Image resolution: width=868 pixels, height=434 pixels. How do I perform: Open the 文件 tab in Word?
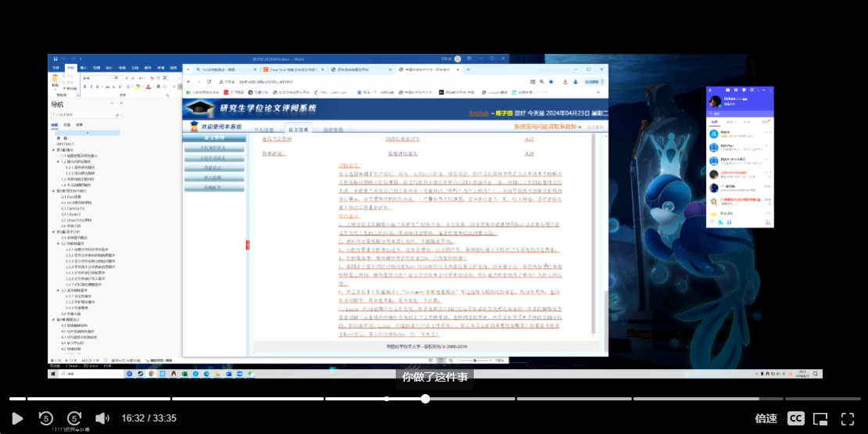click(56, 67)
